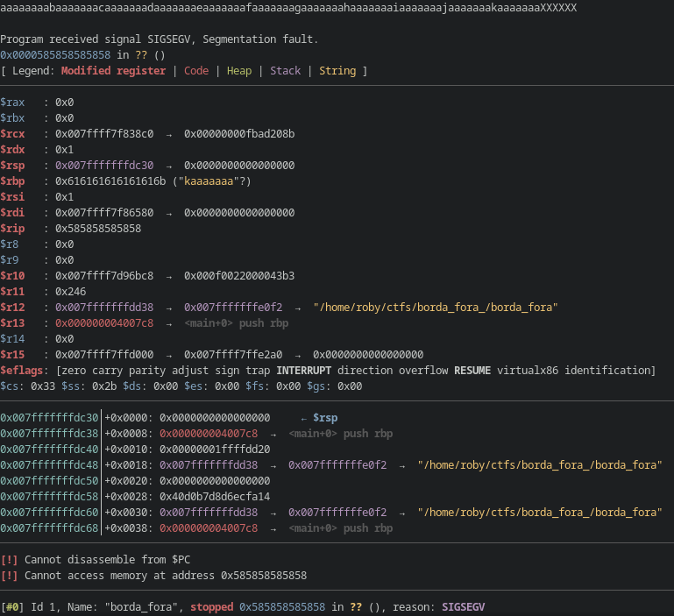
Task: Click the "Heap" legend label
Action: coord(238,70)
